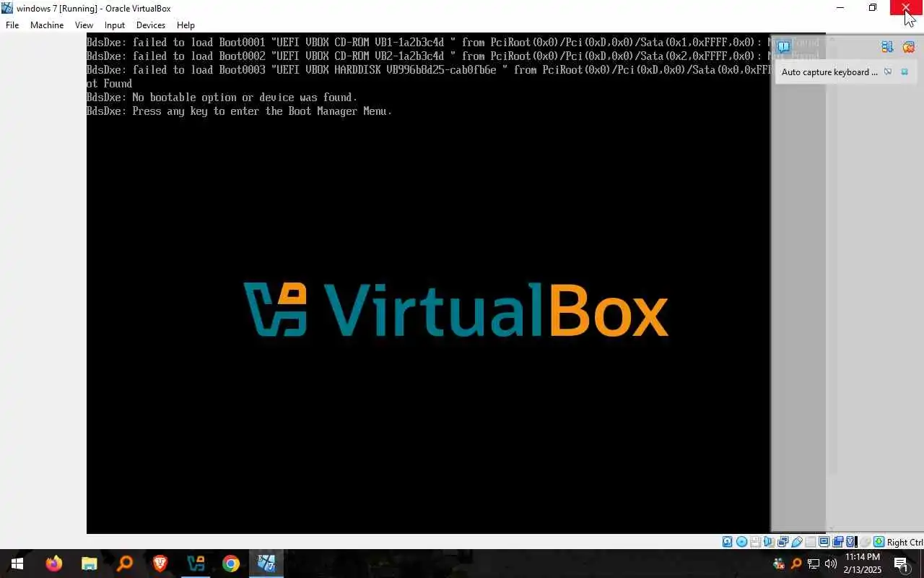Click the network adapters status icon
The width and height of the screenshot is (924, 578).
click(783, 542)
